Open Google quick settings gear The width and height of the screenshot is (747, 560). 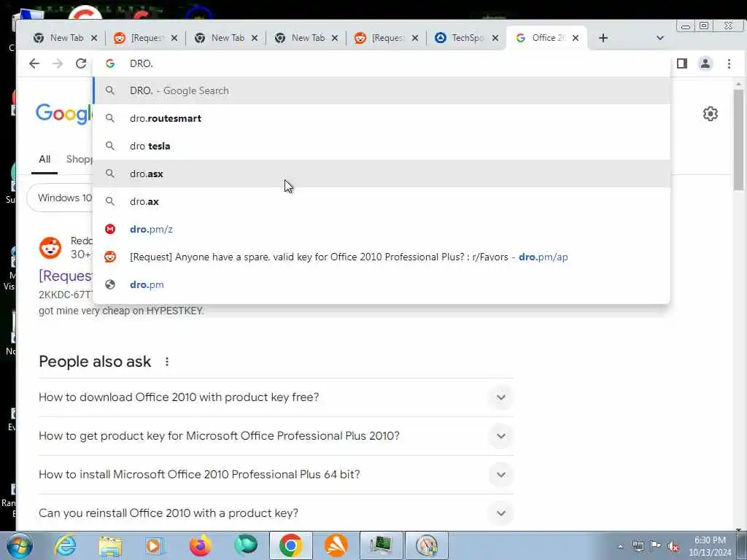click(x=711, y=114)
